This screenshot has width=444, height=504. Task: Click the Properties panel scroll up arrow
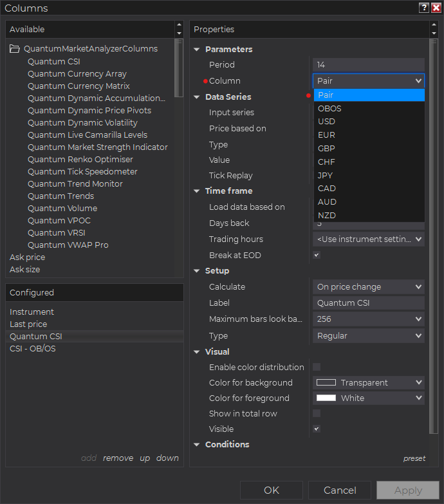point(434,24)
